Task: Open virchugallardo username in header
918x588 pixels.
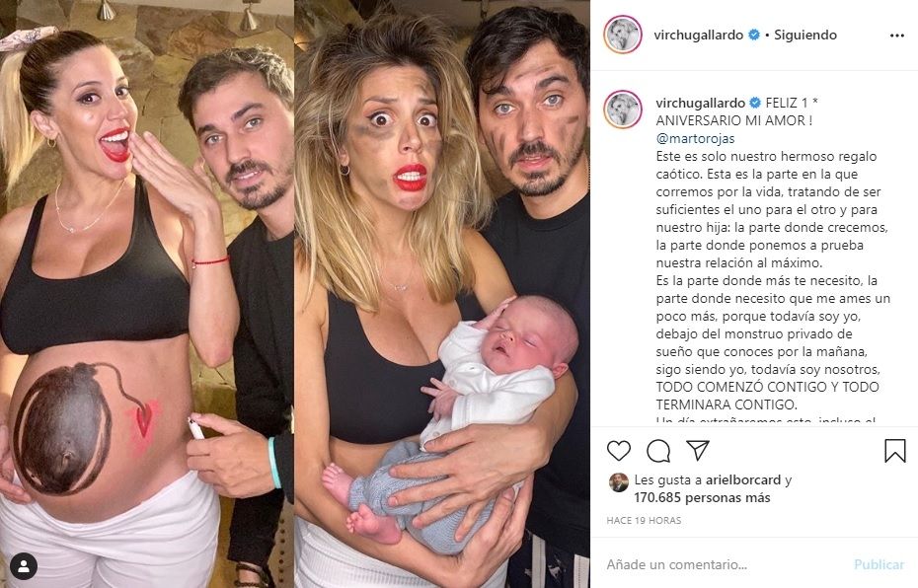Action: click(x=699, y=36)
